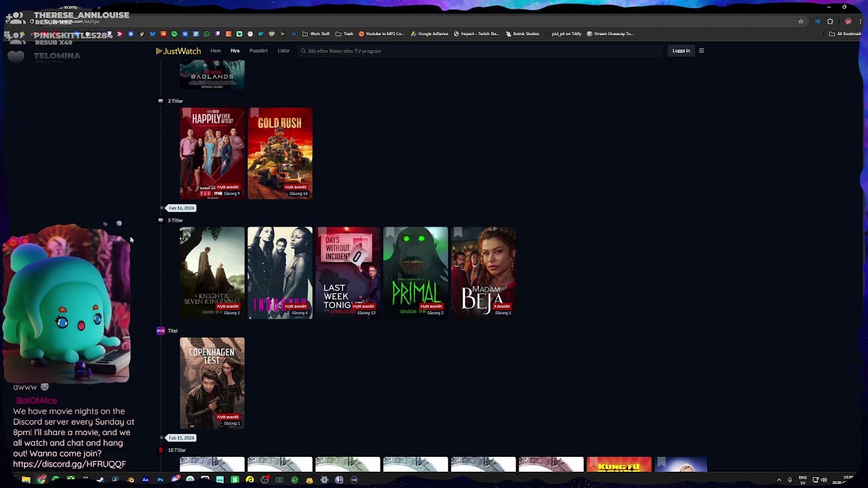The height and width of the screenshot is (488, 868).
Task: Open the Botnik Studios bookmark
Action: (x=523, y=34)
